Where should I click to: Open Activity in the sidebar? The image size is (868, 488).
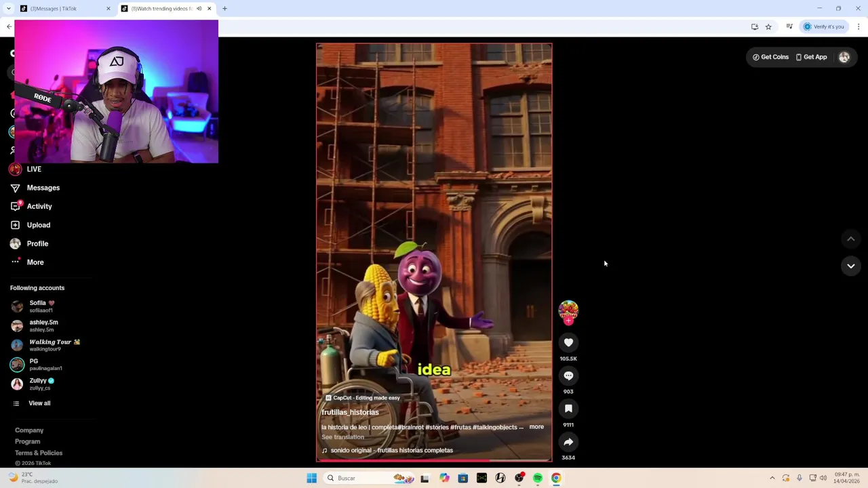click(31, 207)
